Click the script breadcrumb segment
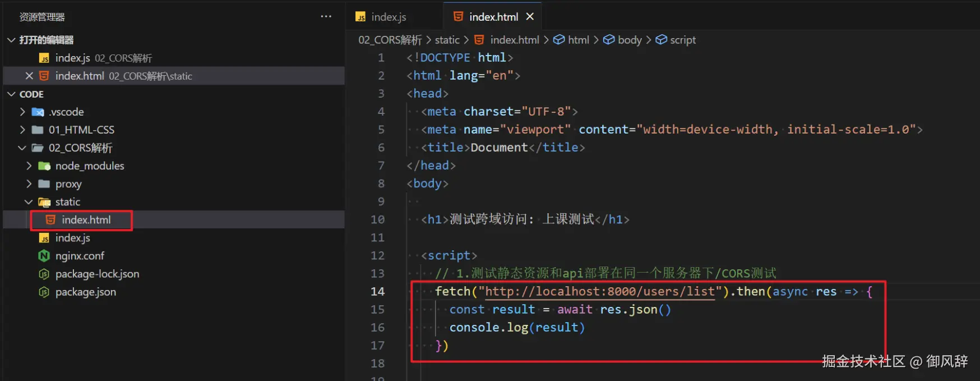The image size is (980, 381). [x=683, y=40]
